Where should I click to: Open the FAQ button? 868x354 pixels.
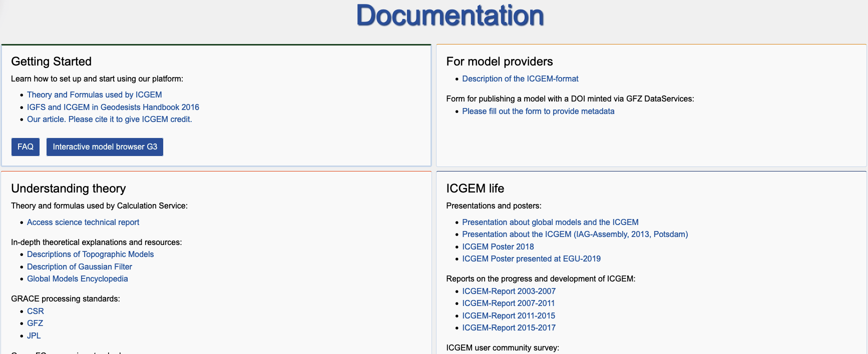26,147
